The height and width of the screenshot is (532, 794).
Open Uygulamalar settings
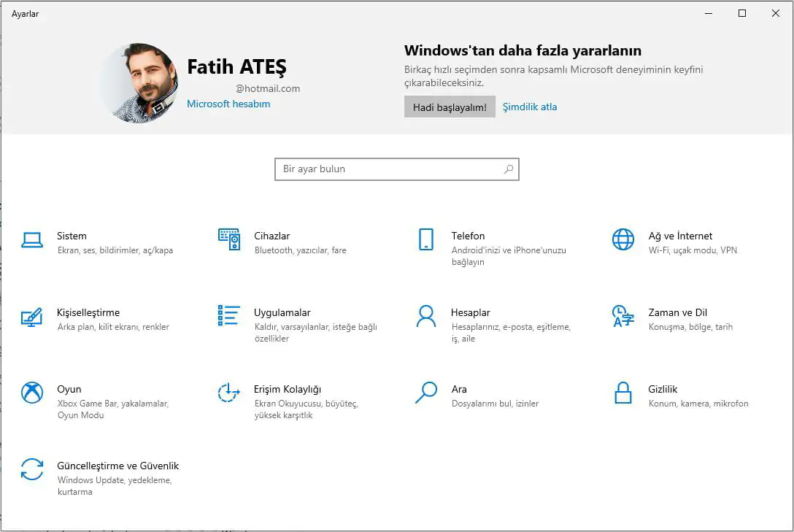click(280, 312)
